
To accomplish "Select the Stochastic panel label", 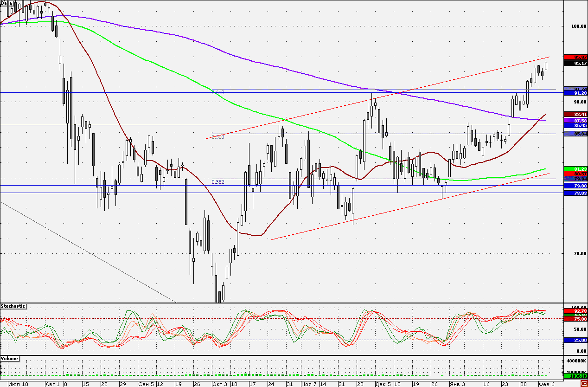I will [x=13, y=306].
